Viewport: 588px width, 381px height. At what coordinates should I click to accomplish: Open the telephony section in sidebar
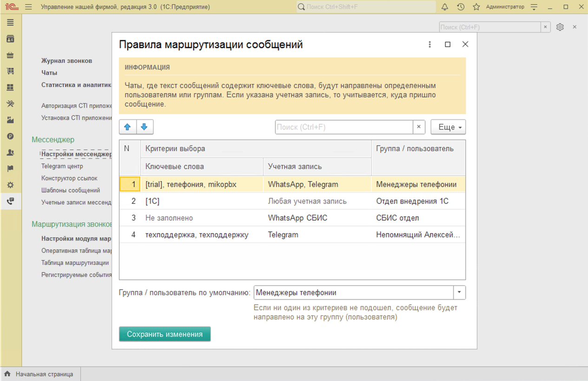[x=10, y=201]
